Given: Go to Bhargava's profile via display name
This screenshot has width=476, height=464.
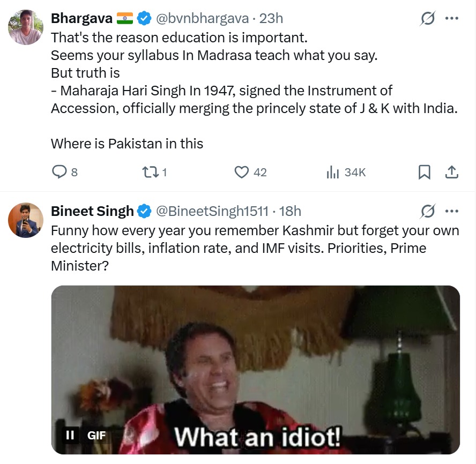Looking at the screenshot, I should point(81,19).
